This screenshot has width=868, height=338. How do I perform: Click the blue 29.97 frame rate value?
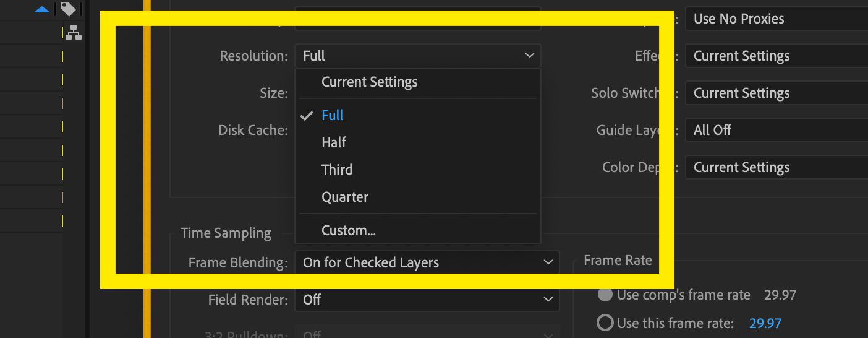coord(765,323)
